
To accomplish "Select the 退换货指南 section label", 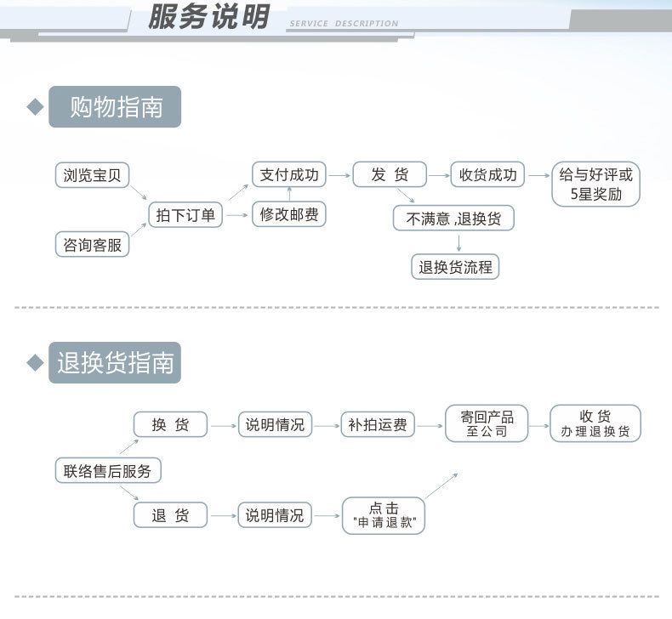I will coord(115,362).
